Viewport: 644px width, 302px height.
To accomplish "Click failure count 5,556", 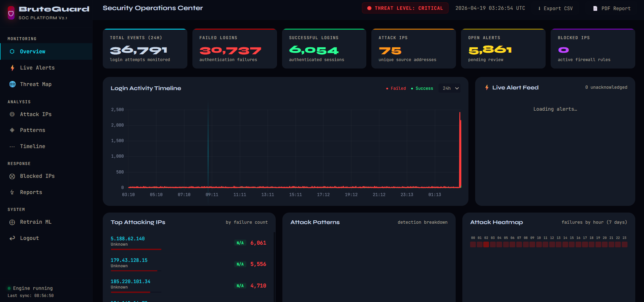I will coord(258,264).
